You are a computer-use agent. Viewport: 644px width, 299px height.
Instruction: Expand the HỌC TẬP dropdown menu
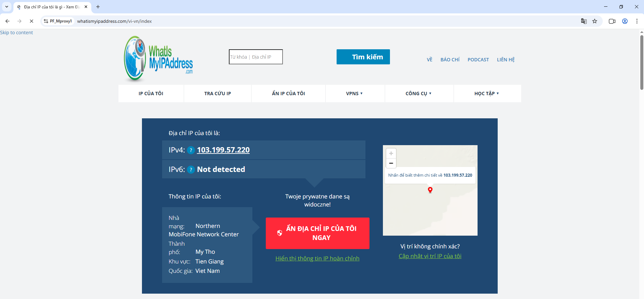click(x=487, y=94)
